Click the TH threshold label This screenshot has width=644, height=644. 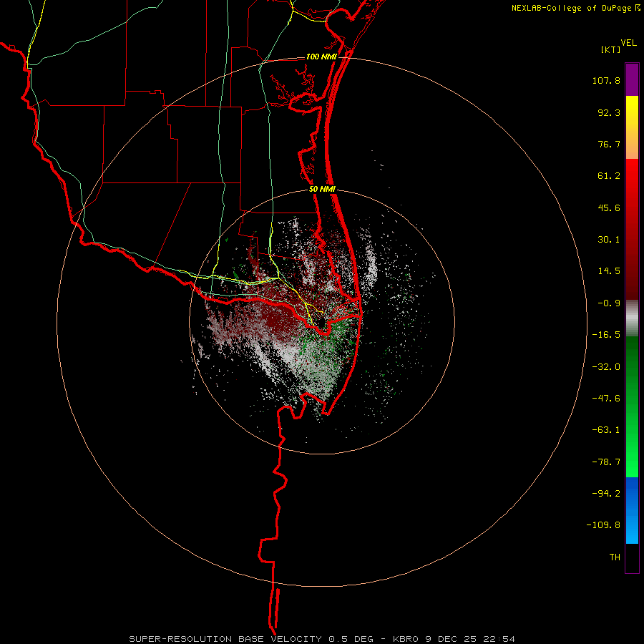615,557
